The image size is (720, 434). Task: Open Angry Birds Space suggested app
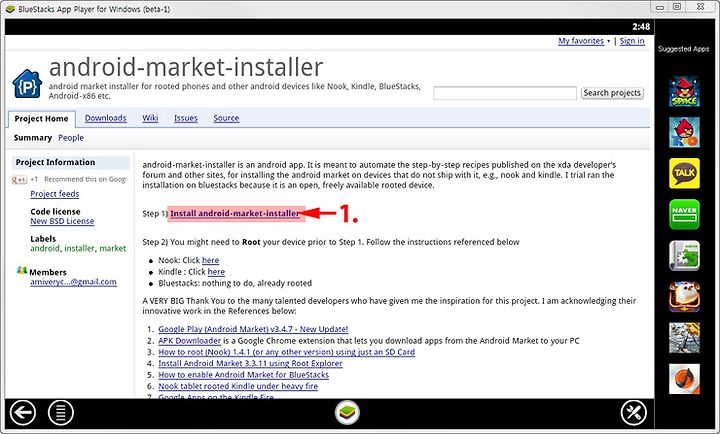click(684, 91)
